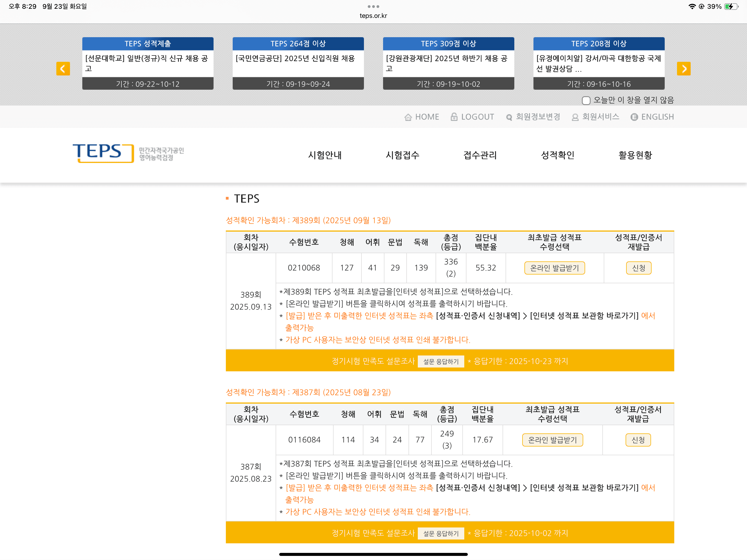The height and width of the screenshot is (560, 747).
Task: Click 신청 reissue button for 387회
Action: click(638, 440)
